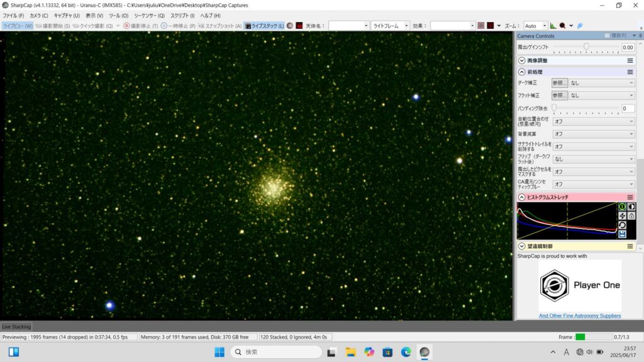Collapse the 前処理 section
The width and height of the screenshot is (644, 362).
pos(521,72)
